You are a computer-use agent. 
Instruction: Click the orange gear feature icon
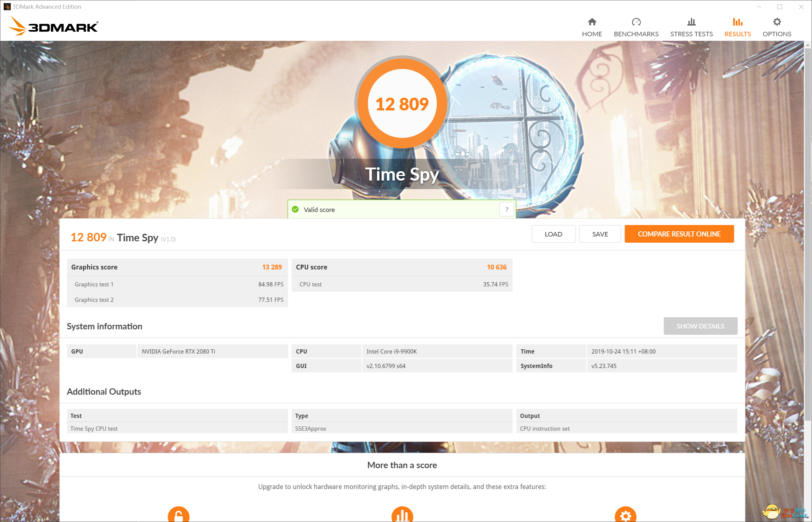click(x=625, y=516)
